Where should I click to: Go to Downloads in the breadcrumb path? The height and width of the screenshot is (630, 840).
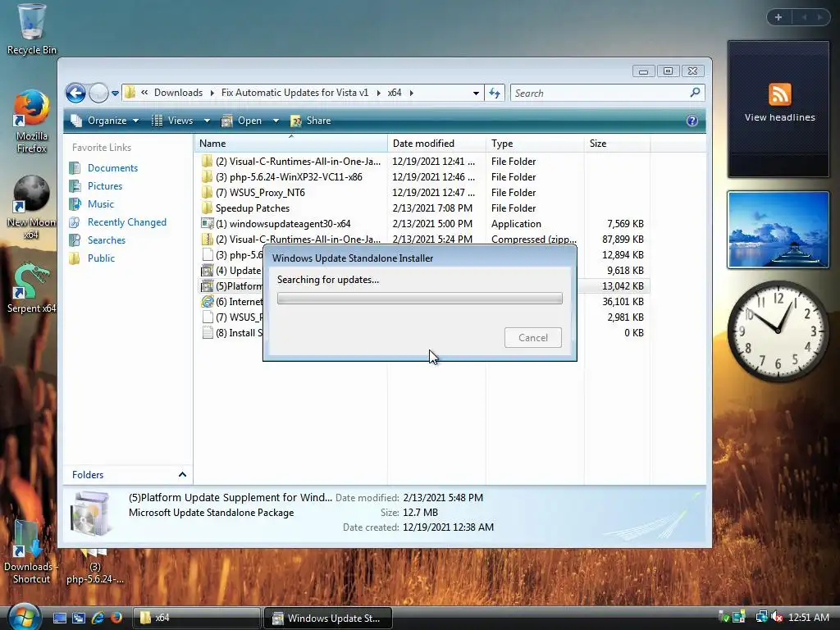click(x=178, y=93)
